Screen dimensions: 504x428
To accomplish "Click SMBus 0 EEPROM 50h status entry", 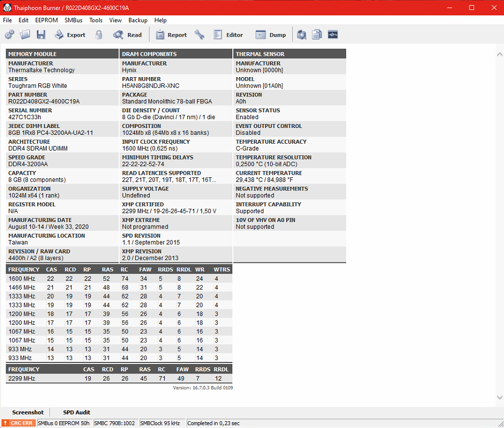I will 65,423.
